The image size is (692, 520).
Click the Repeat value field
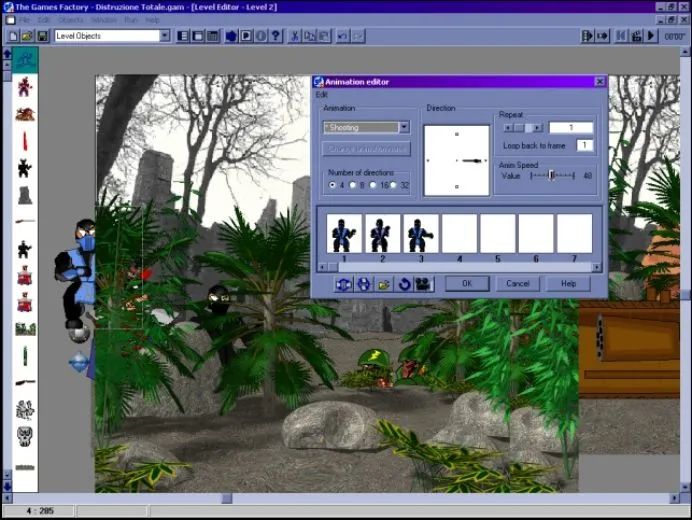coord(571,128)
